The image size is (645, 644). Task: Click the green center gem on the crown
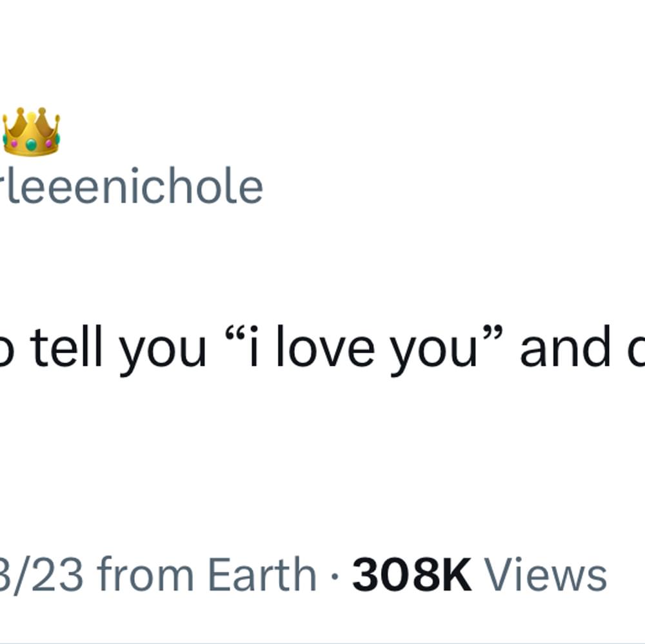click(31, 144)
